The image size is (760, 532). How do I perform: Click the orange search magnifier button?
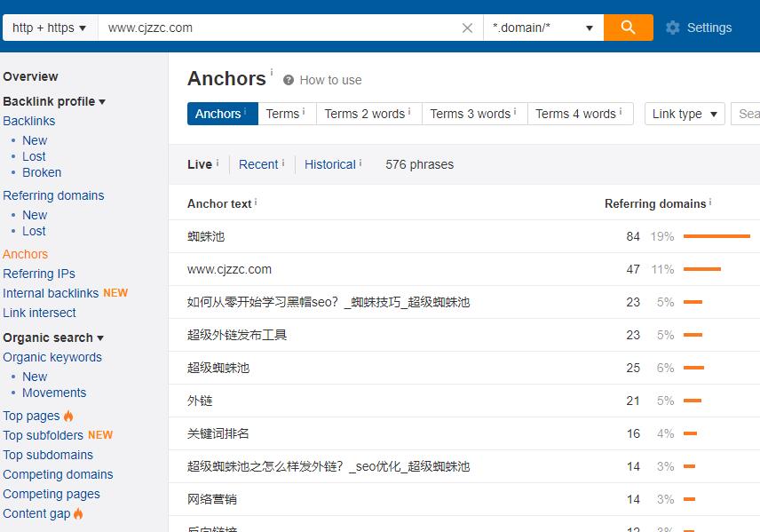click(x=628, y=28)
